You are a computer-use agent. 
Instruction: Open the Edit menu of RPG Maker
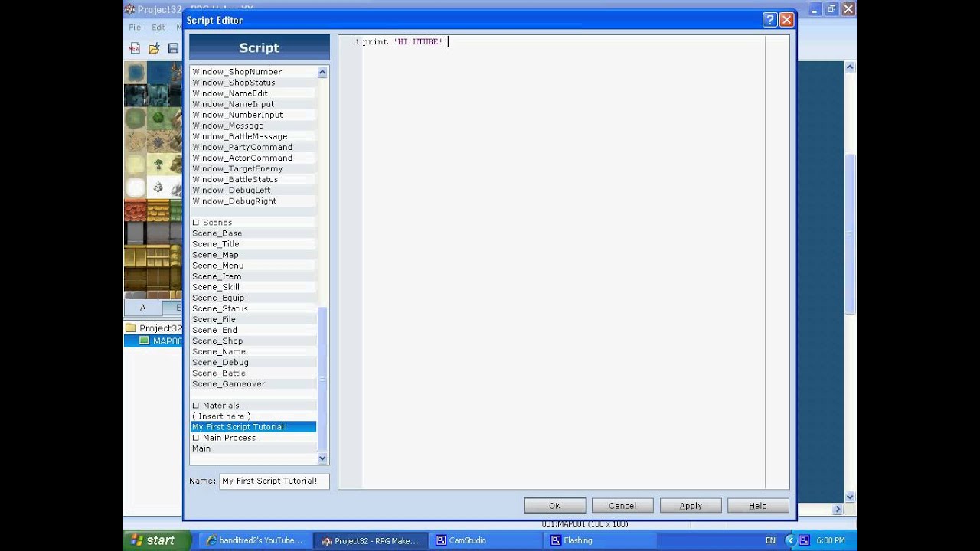[x=158, y=27]
